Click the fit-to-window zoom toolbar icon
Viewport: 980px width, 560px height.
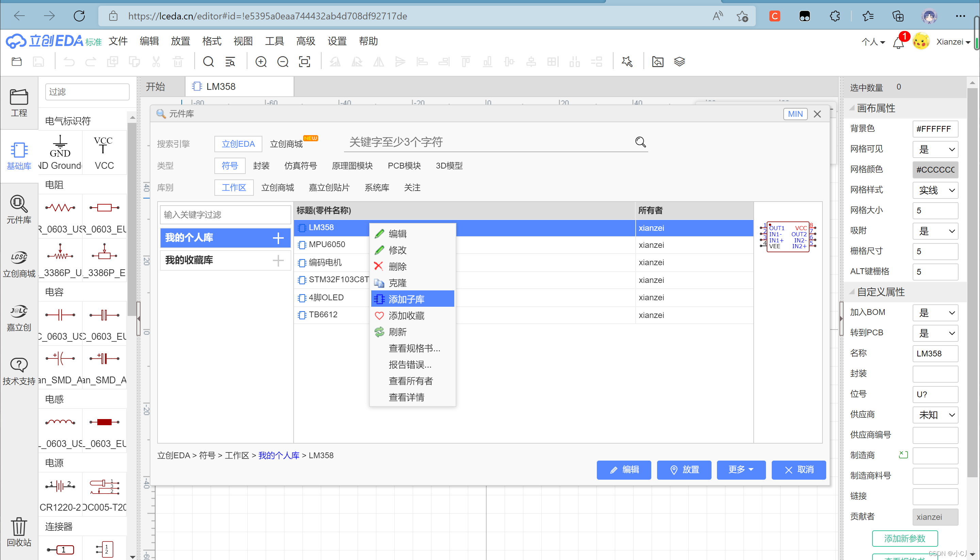pyautogui.click(x=305, y=62)
